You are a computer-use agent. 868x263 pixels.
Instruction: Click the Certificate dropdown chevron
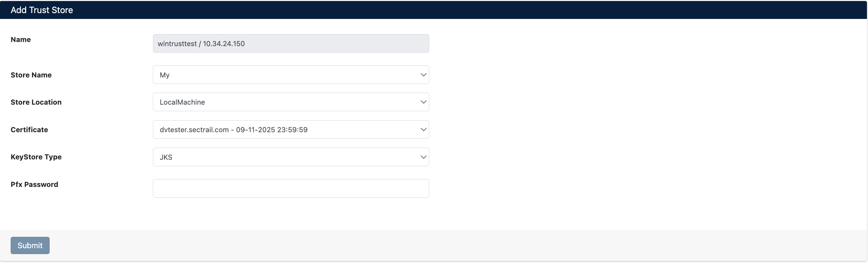coord(423,129)
